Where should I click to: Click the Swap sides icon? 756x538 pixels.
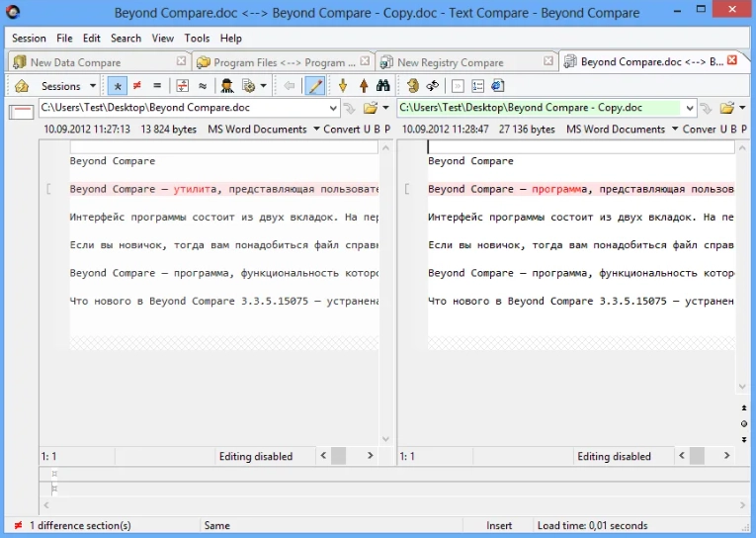coord(432,86)
